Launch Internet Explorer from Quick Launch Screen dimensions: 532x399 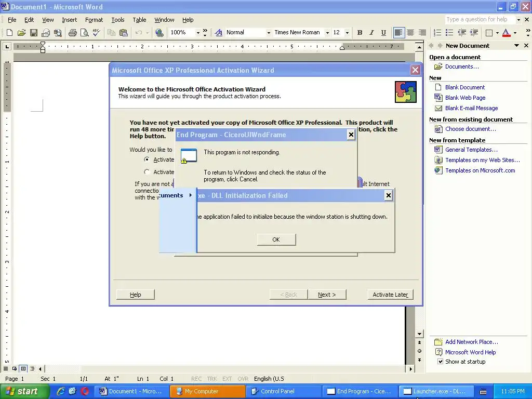pos(60,391)
